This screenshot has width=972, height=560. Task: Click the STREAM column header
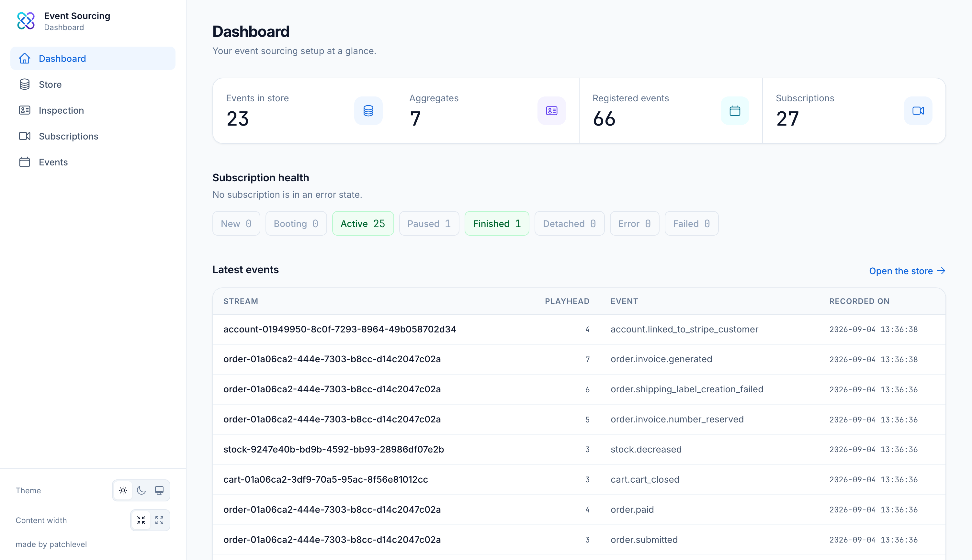(x=240, y=301)
